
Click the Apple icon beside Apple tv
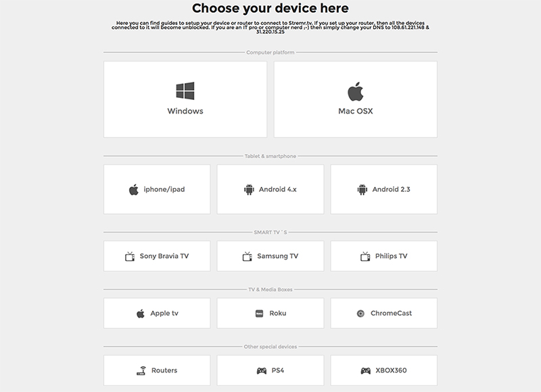(x=141, y=314)
